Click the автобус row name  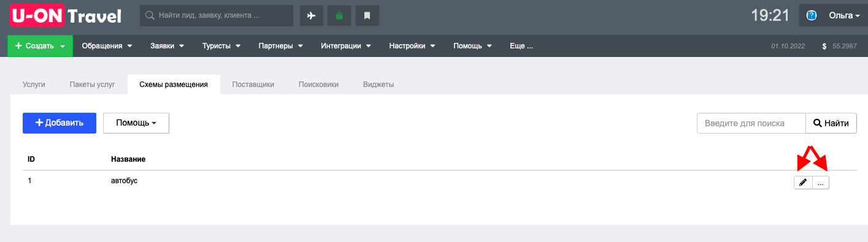pyautogui.click(x=124, y=181)
